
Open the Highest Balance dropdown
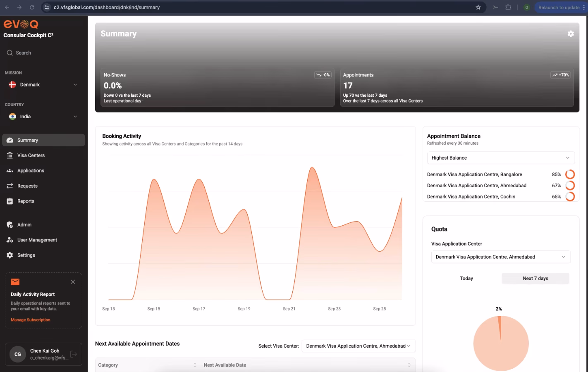pyautogui.click(x=501, y=158)
